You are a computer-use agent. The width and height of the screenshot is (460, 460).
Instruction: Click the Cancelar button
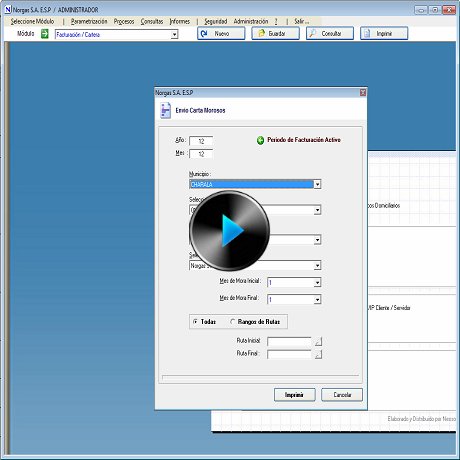(342, 395)
